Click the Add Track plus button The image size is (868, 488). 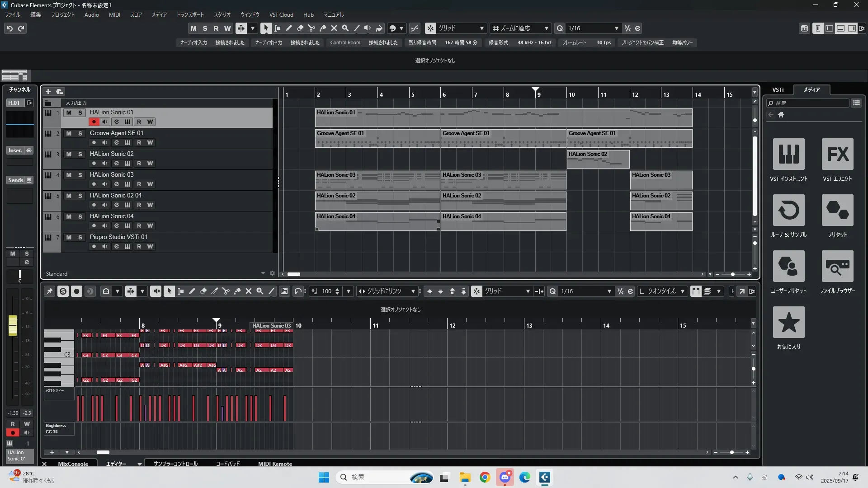(48, 92)
